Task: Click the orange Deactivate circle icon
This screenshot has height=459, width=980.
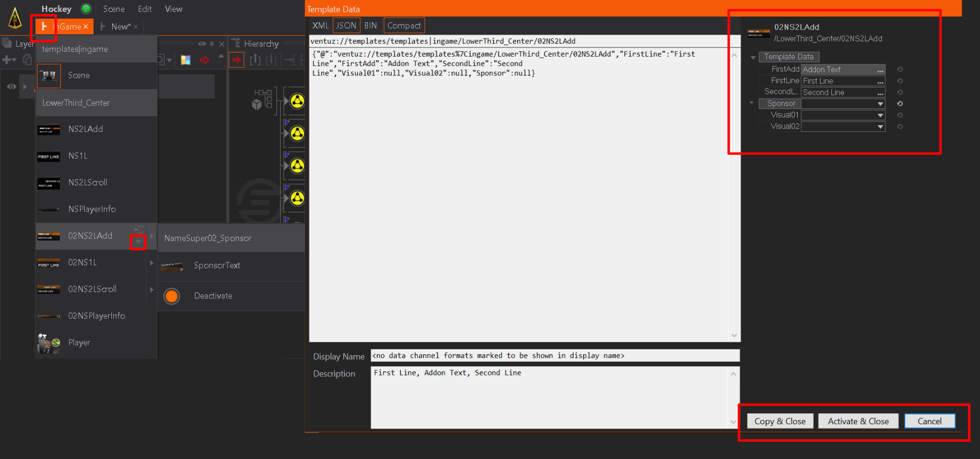Action: [x=171, y=296]
